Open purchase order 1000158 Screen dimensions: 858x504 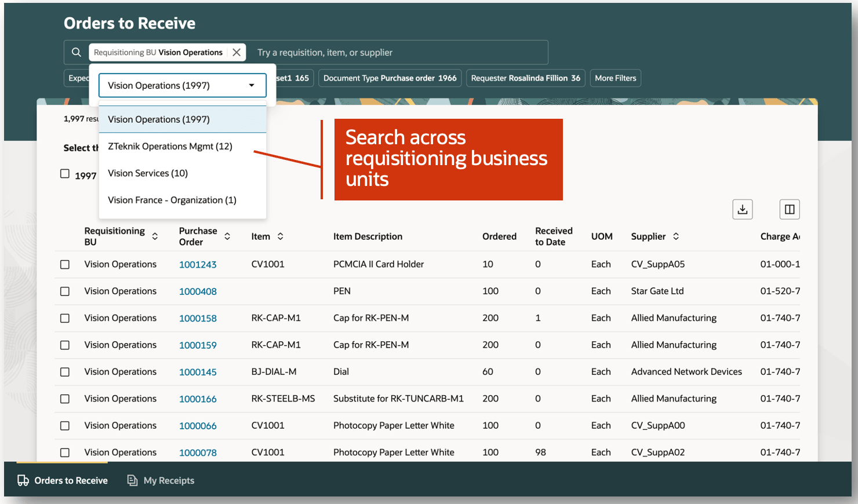tap(198, 319)
